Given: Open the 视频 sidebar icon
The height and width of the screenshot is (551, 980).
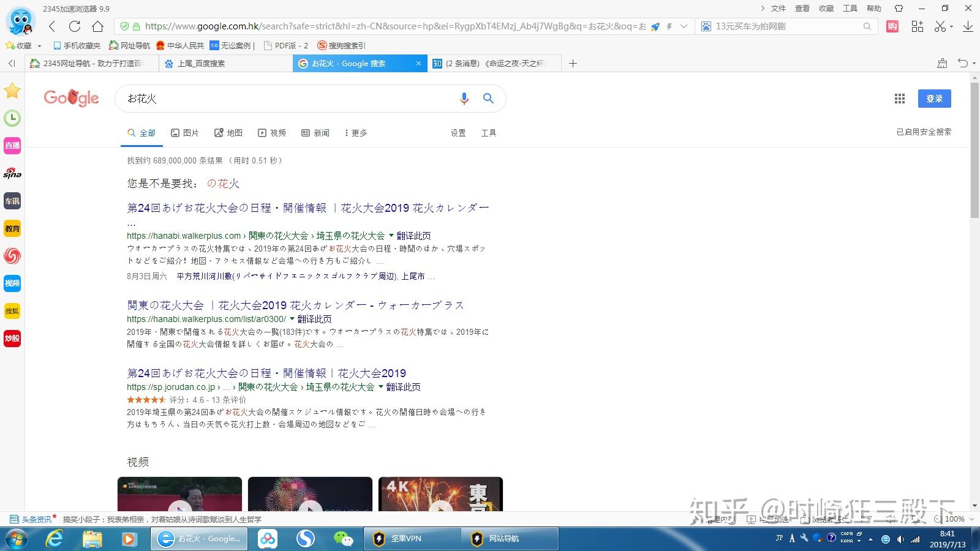Looking at the screenshot, I should [x=12, y=283].
